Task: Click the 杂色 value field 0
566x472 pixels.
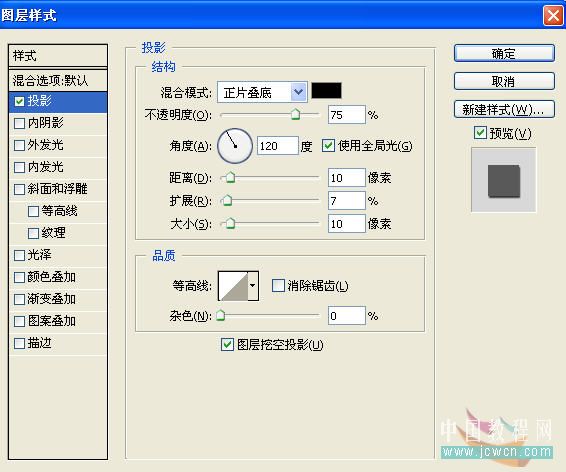Action: [x=347, y=316]
